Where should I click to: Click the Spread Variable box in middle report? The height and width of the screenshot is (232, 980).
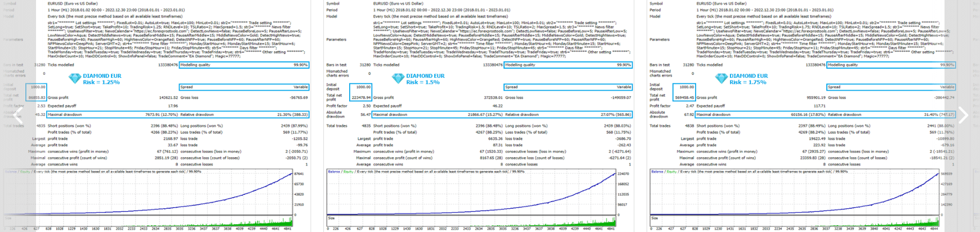(x=568, y=87)
